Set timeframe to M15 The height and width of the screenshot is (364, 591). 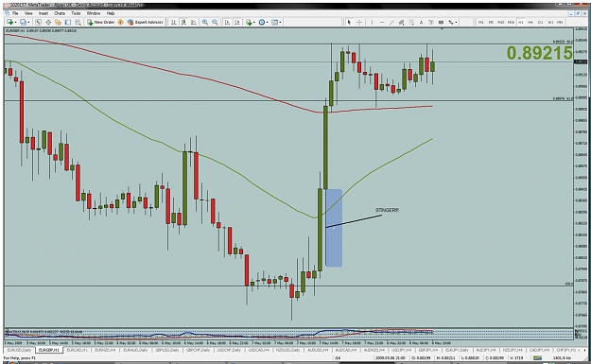501,23
